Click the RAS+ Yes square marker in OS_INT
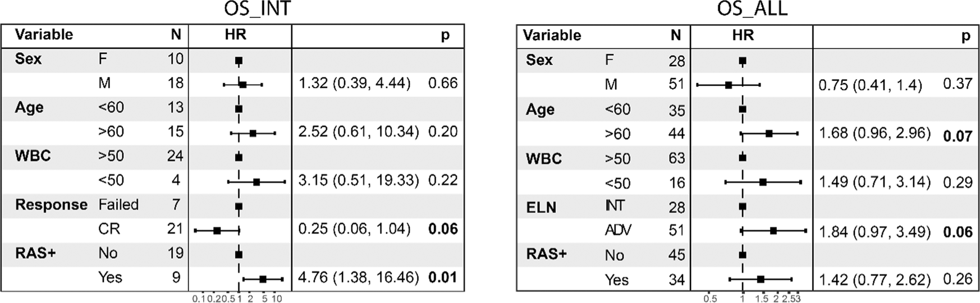 coord(263,279)
